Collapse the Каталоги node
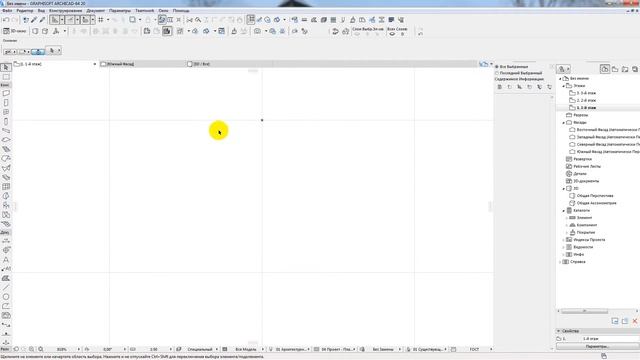640x360 pixels. point(564,211)
